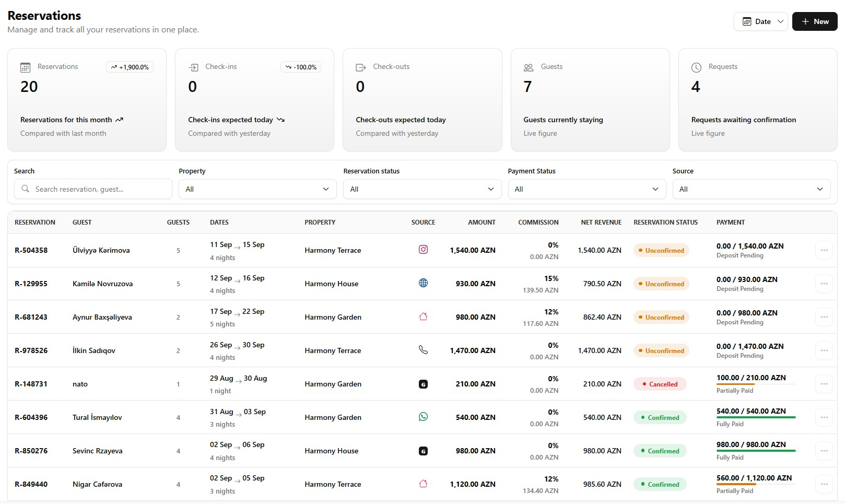Open reservation R-504358
The image size is (845, 504).
[x=31, y=250]
